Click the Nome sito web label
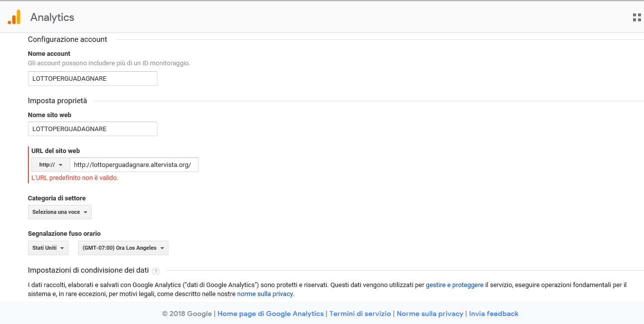644x324 pixels. (x=49, y=115)
